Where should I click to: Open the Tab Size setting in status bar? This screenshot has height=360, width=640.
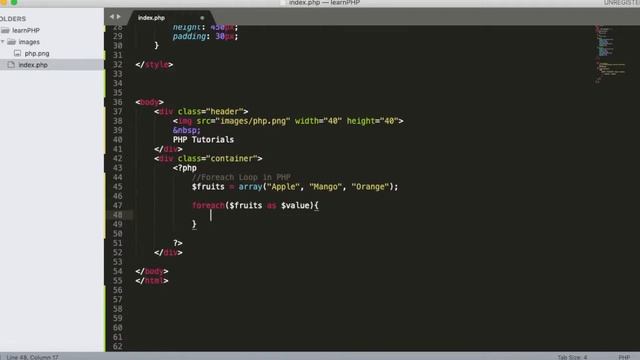[572, 357]
